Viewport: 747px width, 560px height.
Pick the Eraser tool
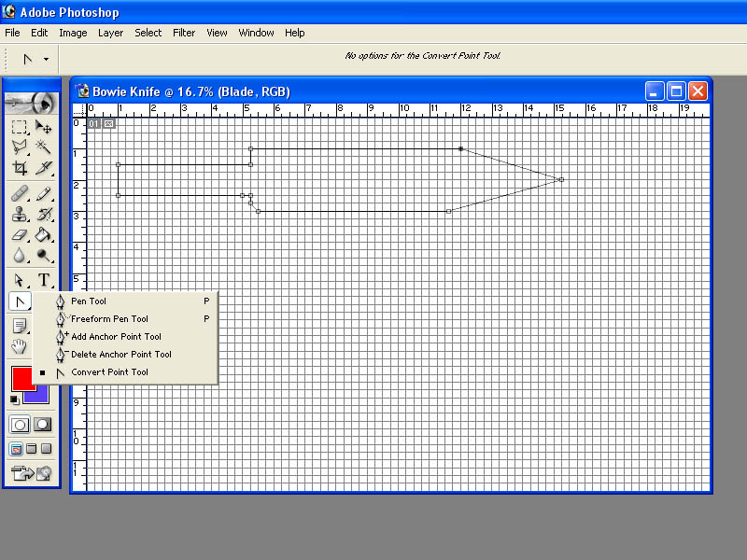pos(20,235)
